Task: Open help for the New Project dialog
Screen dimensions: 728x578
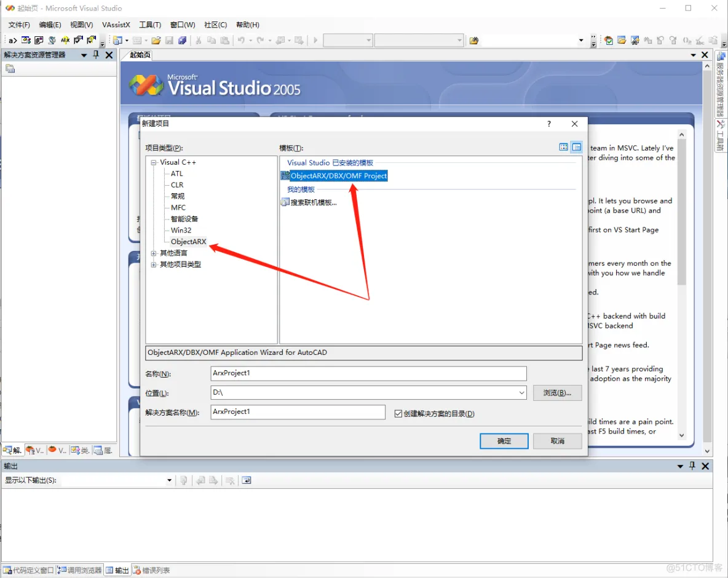Action: pos(549,124)
